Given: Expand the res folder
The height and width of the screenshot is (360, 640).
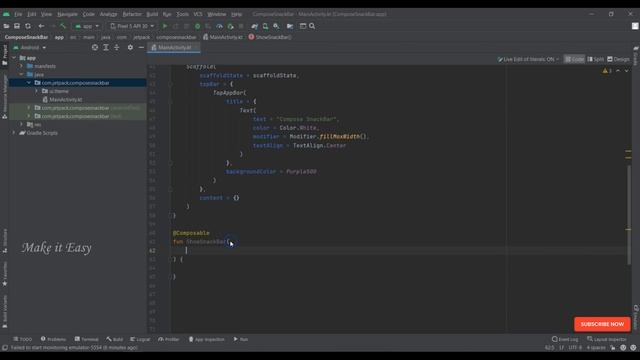Looking at the screenshot, I should point(22,124).
